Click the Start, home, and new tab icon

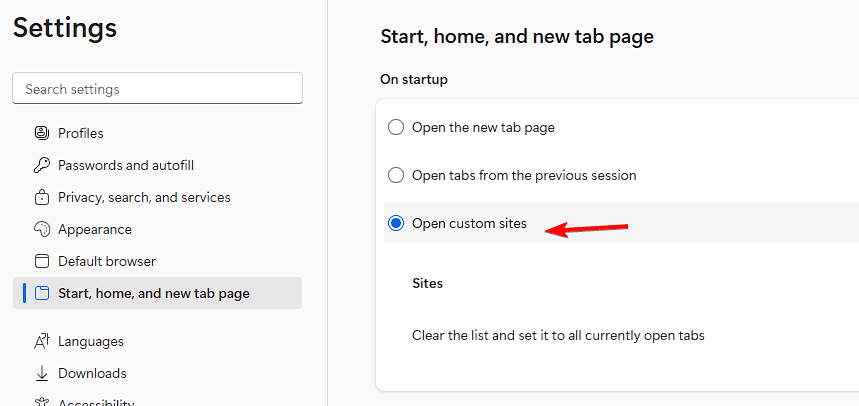click(x=41, y=293)
